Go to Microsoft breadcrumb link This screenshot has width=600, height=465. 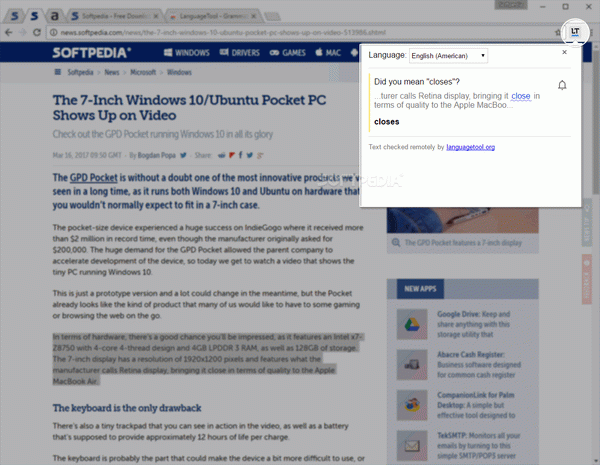(143, 72)
